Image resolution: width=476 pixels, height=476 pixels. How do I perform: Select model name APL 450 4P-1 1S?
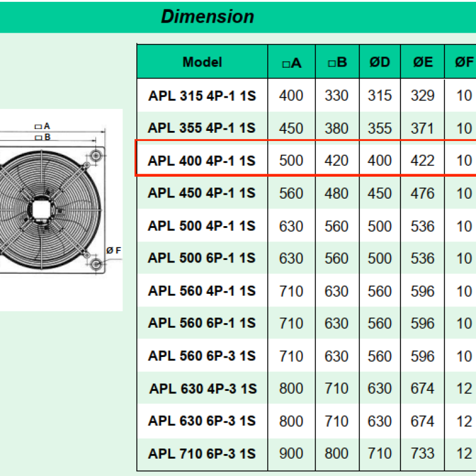pyautogui.click(x=202, y=193)
